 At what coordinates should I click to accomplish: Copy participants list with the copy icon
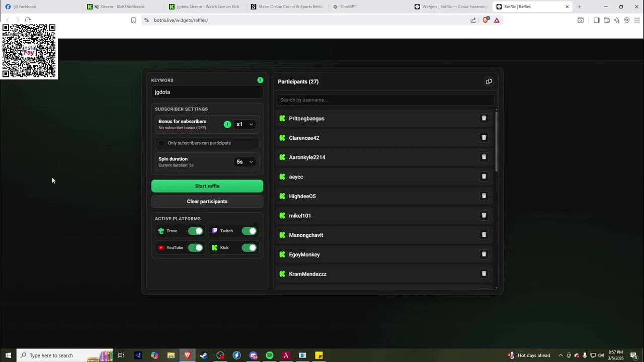tap(489, 81)
